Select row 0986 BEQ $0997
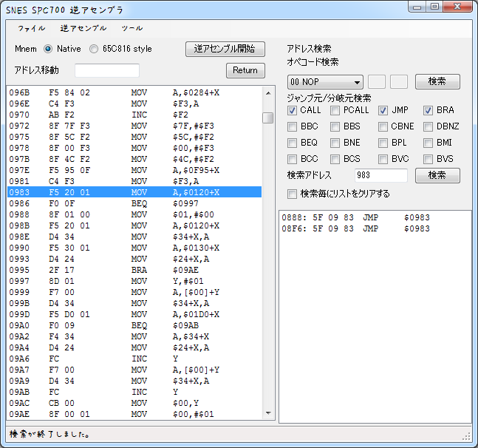The image size is (478, 448). pos(134,203)
